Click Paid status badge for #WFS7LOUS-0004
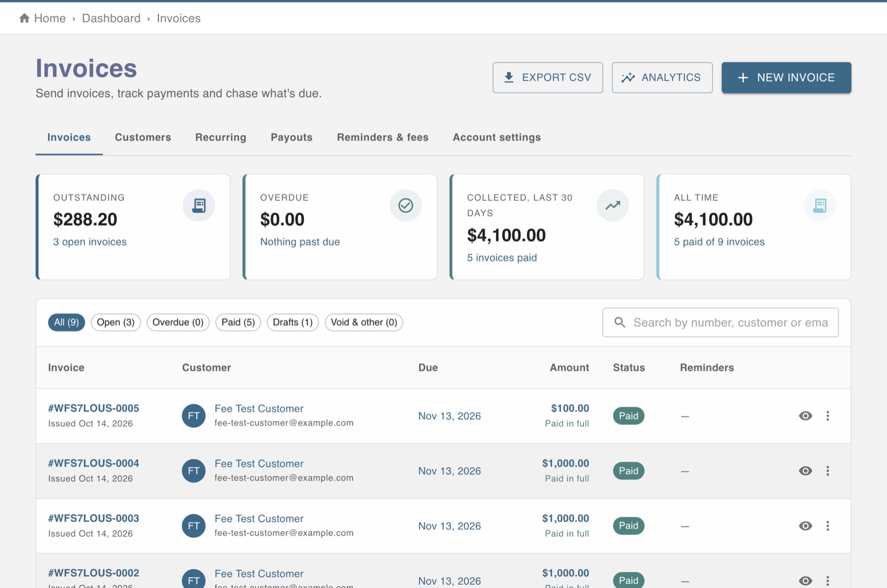This screenshot has height=588, width=887. (629, 471)
